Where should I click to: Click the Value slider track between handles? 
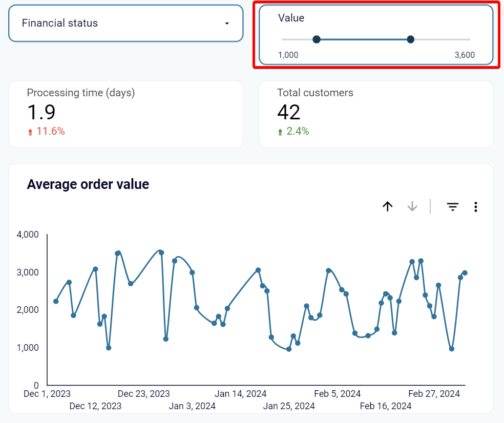click(x=364, y=39)
